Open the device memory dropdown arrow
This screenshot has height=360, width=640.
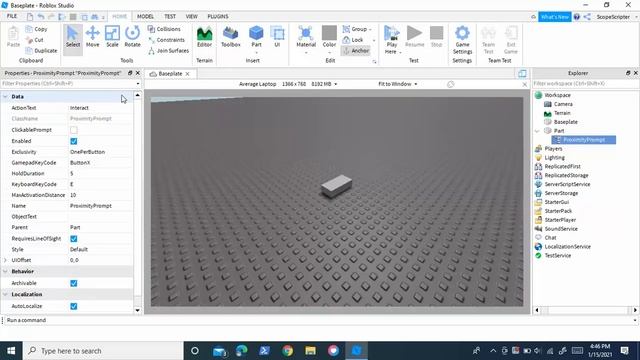[336, 84]
